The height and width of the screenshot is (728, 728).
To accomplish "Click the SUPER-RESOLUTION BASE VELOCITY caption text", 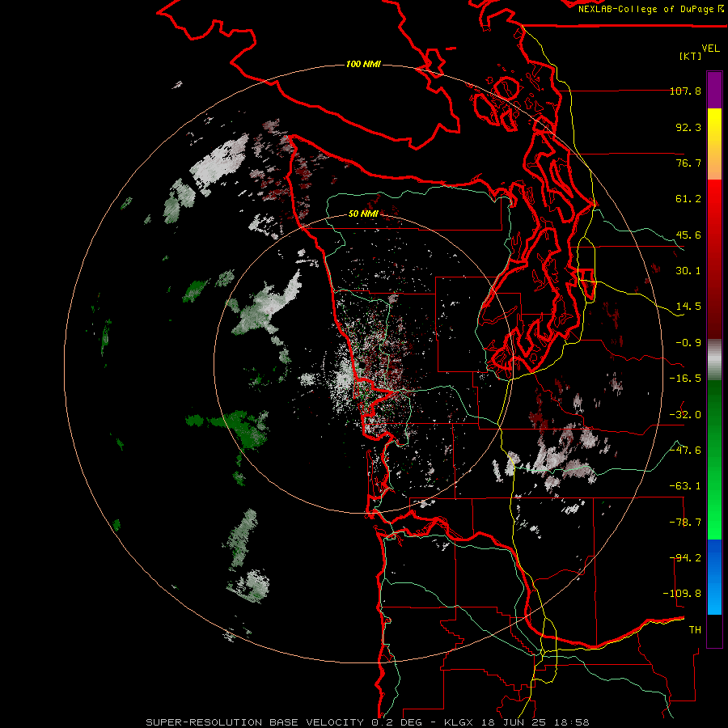I will [x=255, y=722].
